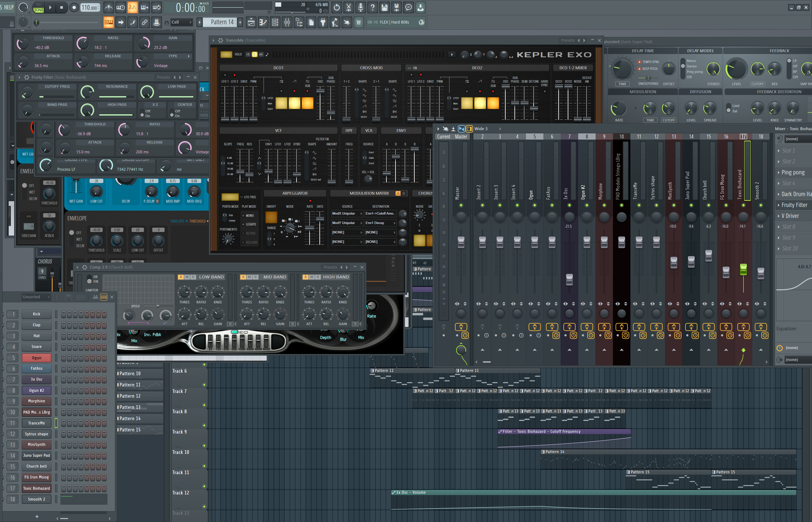Add new pattern with plus button

coord(240,22)
